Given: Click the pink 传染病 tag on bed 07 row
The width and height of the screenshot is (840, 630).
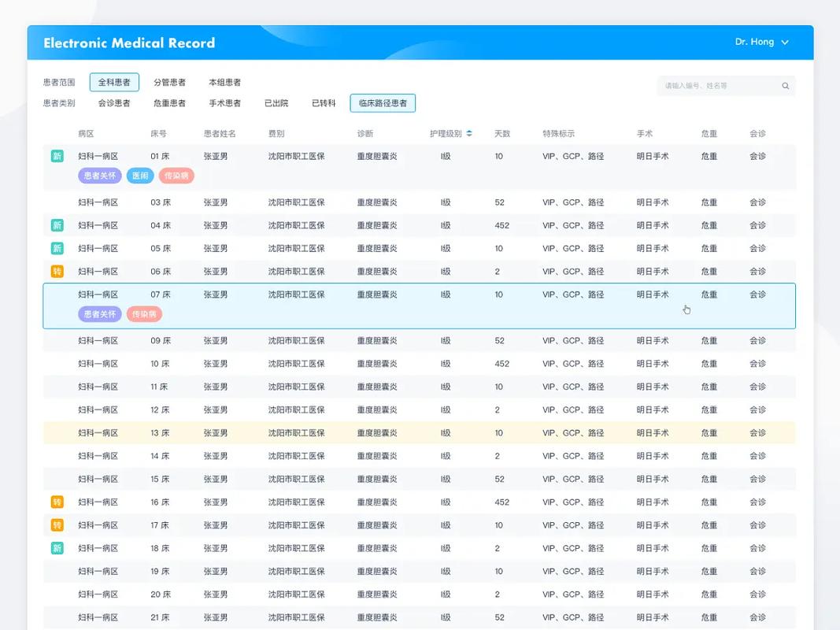Looking at the screenshot, I should tap(145, 314).
